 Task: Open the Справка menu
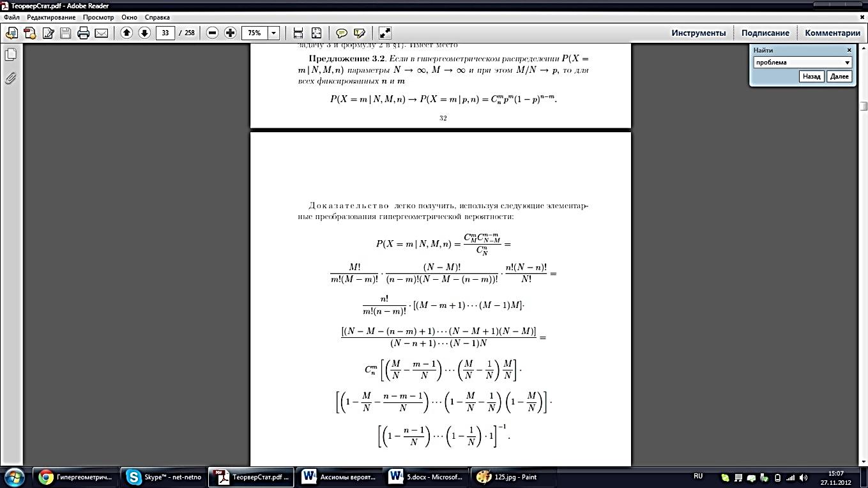click(x=157, y=17)
